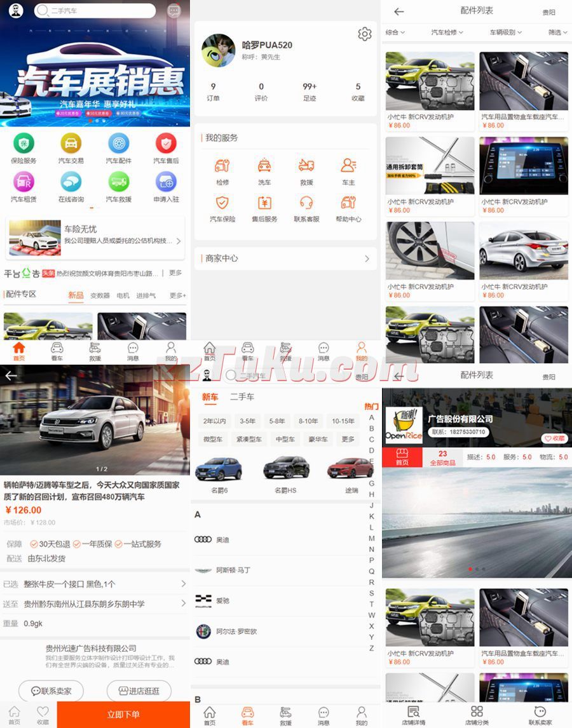Open the 申请入驻 icon
The height and width of the screenshot is (728, 572).
pyautogui.click(x=166, y=182)
